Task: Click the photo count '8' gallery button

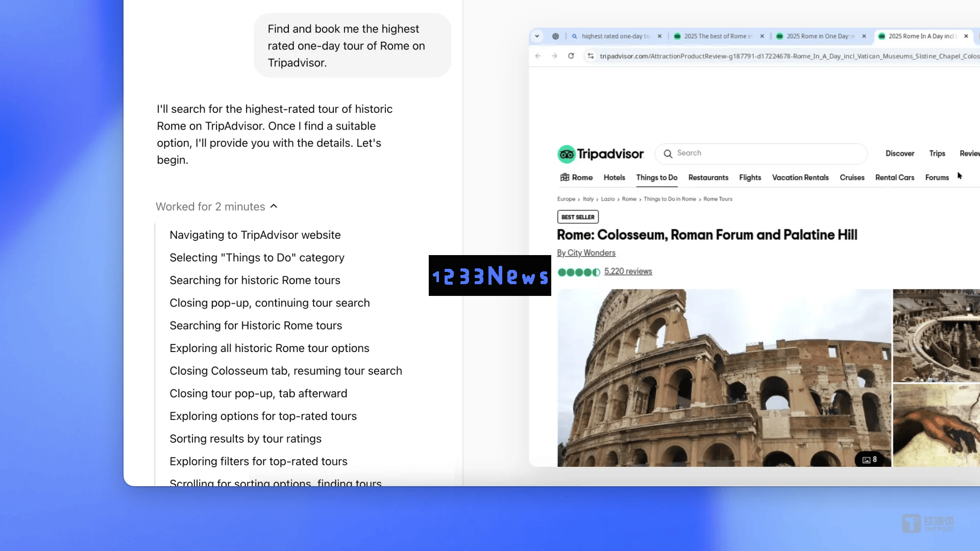Action: coord(869,460)
